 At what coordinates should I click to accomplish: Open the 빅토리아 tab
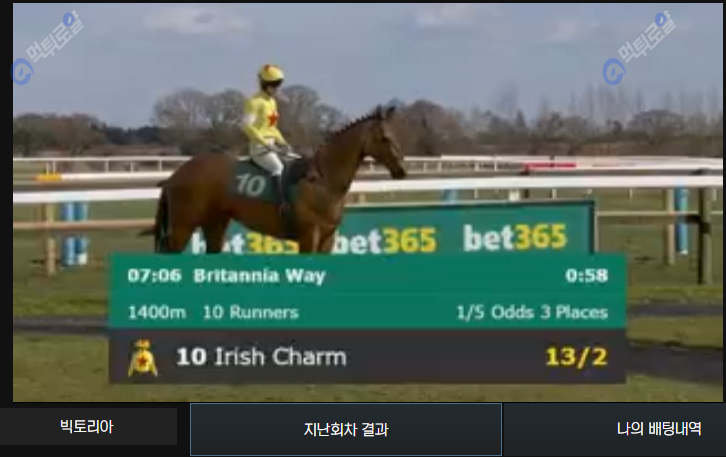87,426
